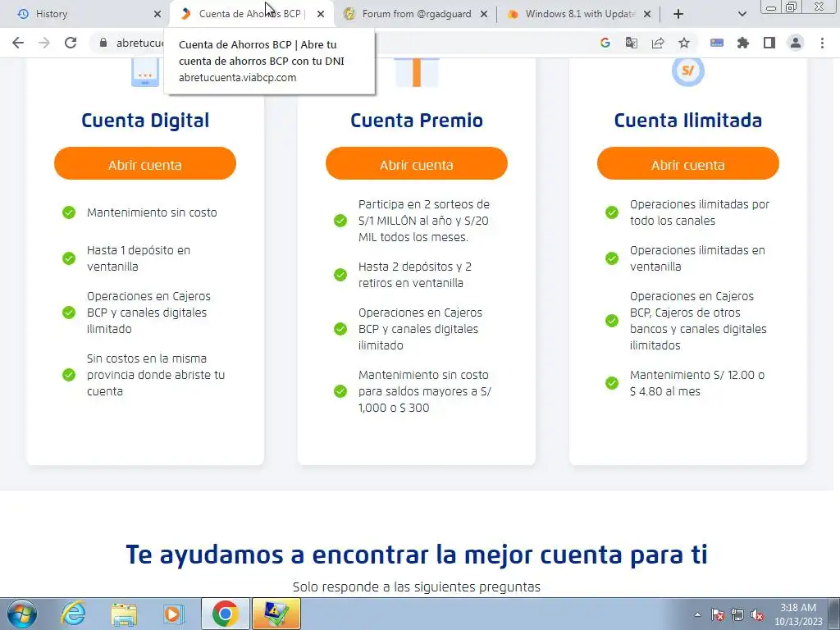Click text 'Mantenimiento sin costo' in Cuenta Digital

152,212
